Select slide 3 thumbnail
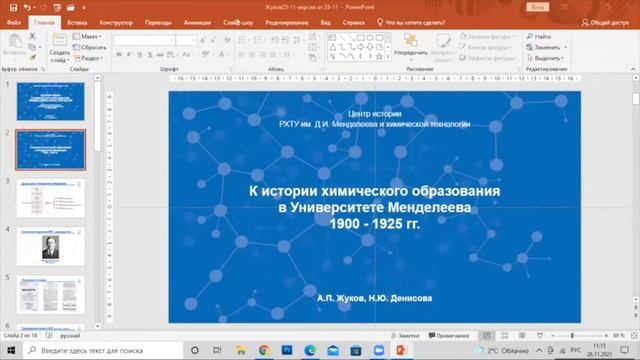 (x=51, y=198)
